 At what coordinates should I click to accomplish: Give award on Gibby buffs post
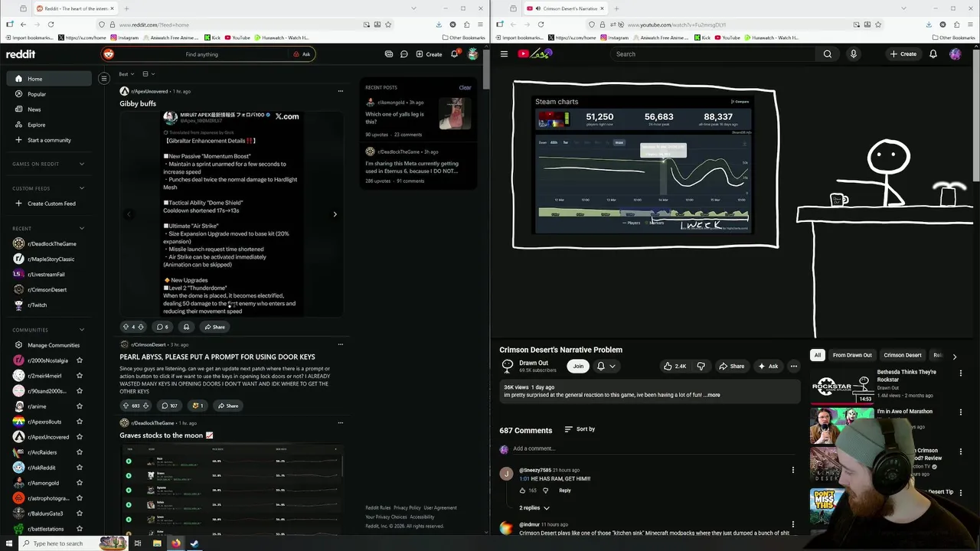(x=186, y=327)
